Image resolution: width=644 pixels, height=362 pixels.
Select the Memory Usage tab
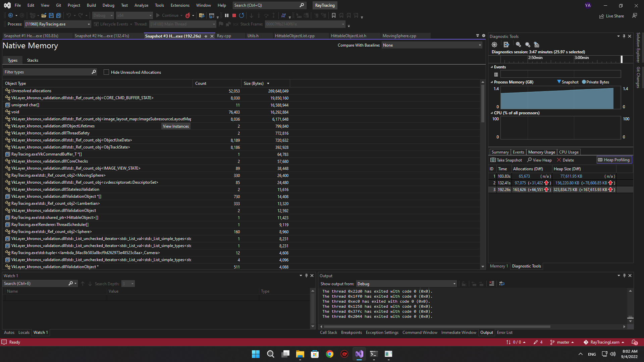click(x=542, y=152)
